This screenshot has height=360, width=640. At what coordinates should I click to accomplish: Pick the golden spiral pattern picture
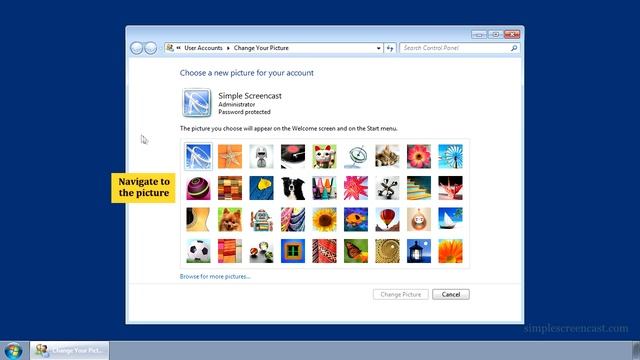point(387,251)
